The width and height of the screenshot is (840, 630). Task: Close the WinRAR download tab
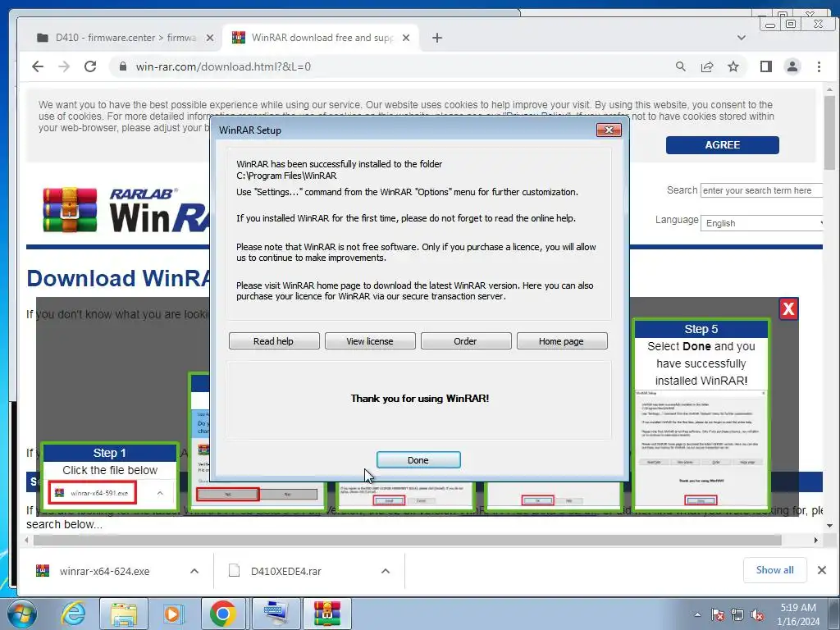click(406, 38)
